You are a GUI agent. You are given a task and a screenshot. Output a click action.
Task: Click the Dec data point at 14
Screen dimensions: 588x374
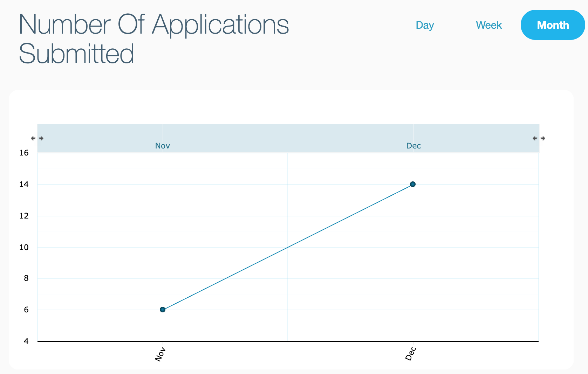tap(413, 184)
